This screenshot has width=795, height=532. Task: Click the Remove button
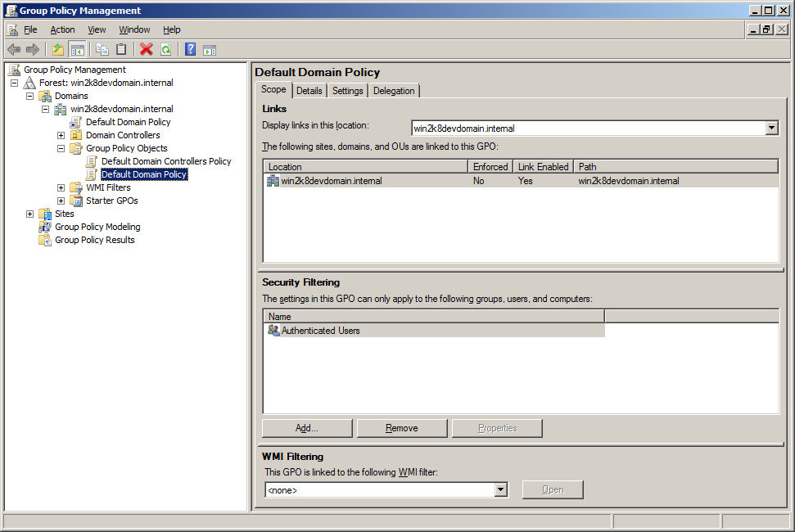[x=402, y=428]
